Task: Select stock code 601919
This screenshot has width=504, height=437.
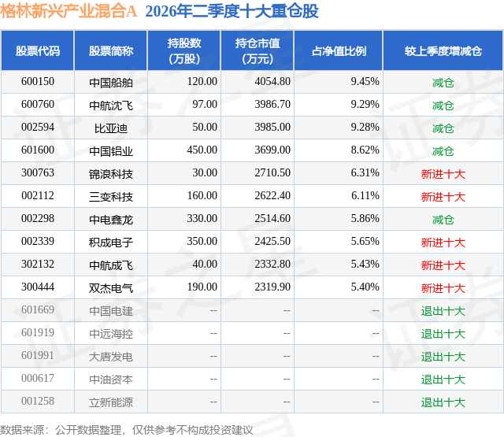Action: 38,332
